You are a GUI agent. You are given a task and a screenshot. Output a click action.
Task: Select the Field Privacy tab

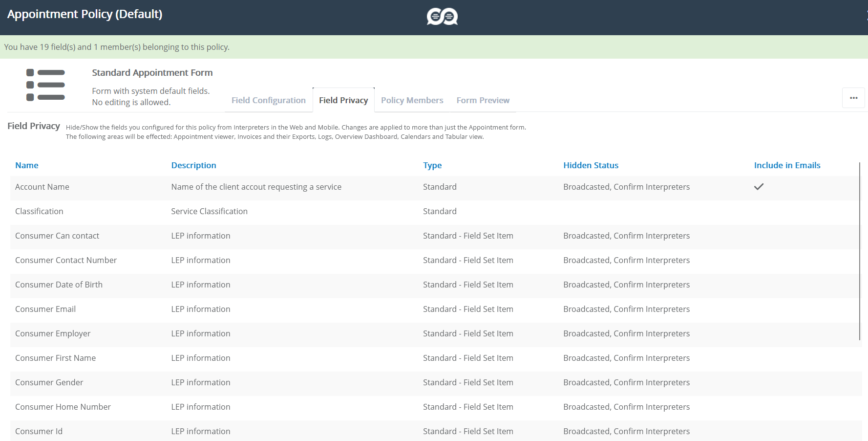point(343,100)
